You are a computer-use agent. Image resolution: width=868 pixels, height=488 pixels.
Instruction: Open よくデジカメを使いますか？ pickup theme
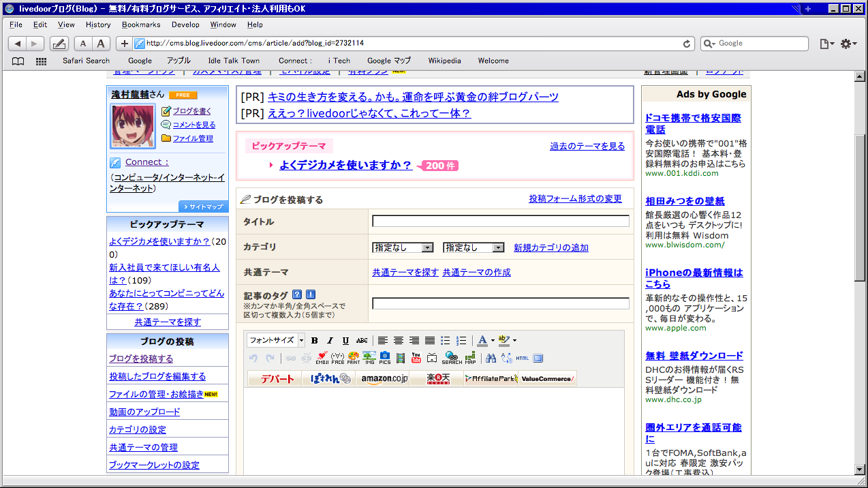345,165
